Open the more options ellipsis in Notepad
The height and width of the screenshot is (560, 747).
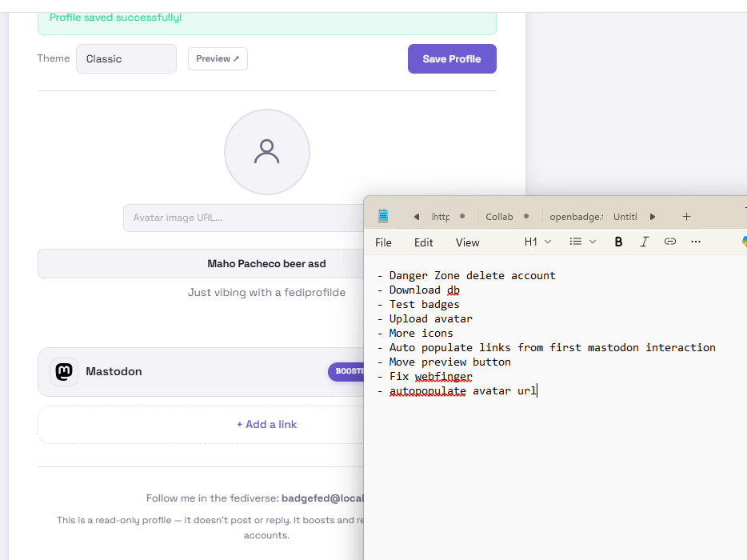coord(696,242)
